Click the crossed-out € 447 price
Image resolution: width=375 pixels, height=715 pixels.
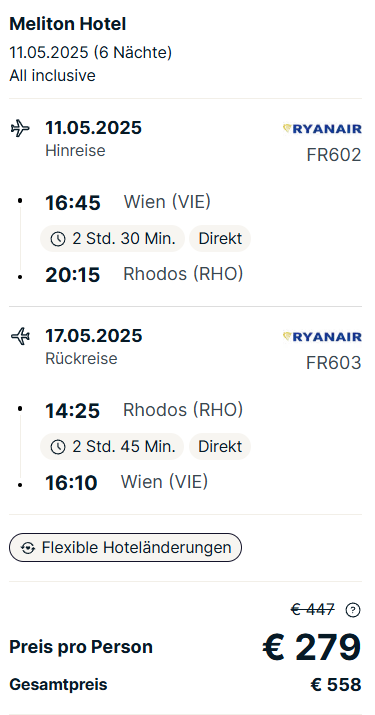pyautogui.click(x=313, y=610)
